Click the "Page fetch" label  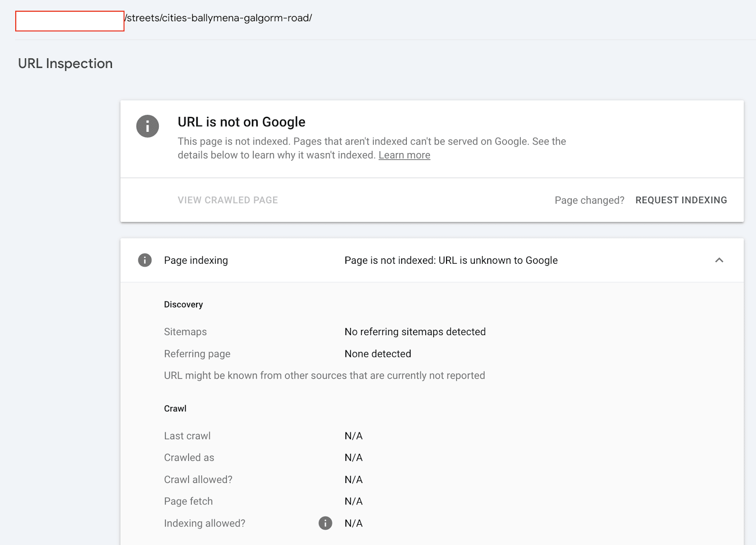188,501
